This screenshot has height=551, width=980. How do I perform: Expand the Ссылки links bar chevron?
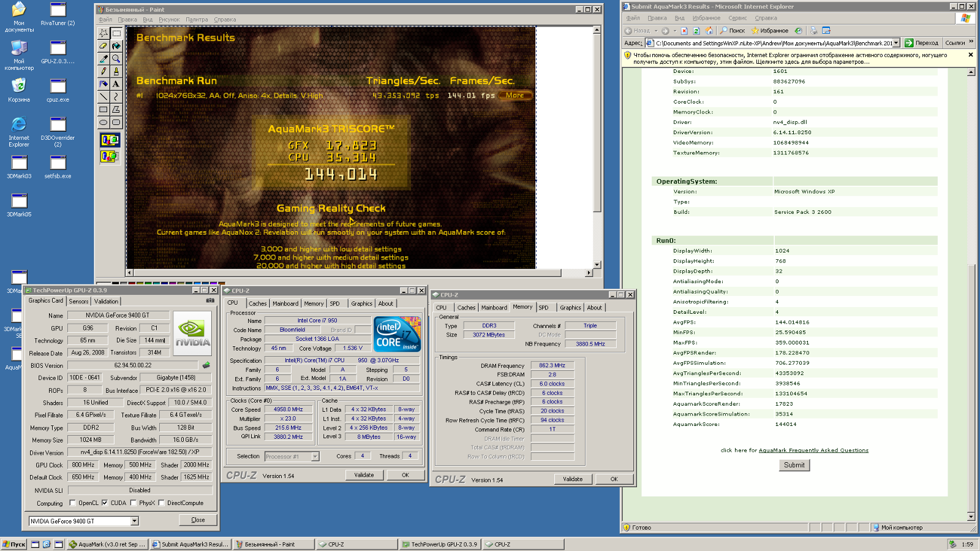coord(971,42)
